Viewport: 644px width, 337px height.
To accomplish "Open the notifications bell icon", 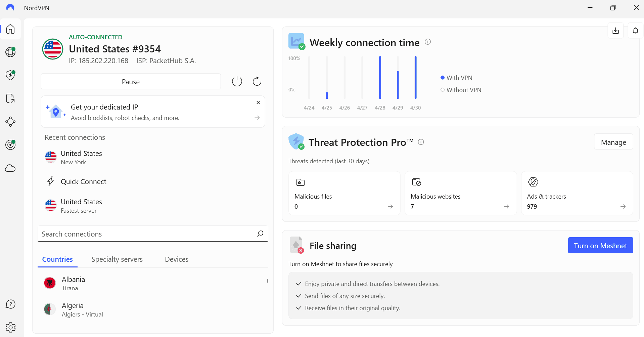I will click(635, 31).
